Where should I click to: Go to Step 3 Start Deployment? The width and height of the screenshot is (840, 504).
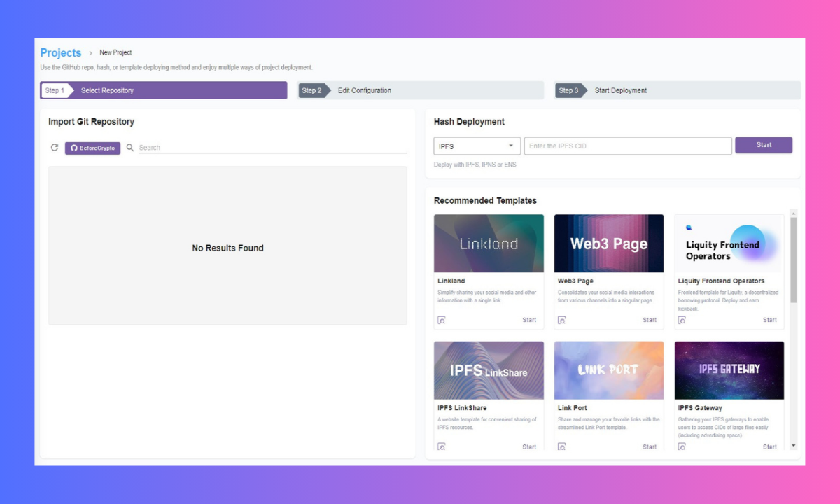(678, 90)
